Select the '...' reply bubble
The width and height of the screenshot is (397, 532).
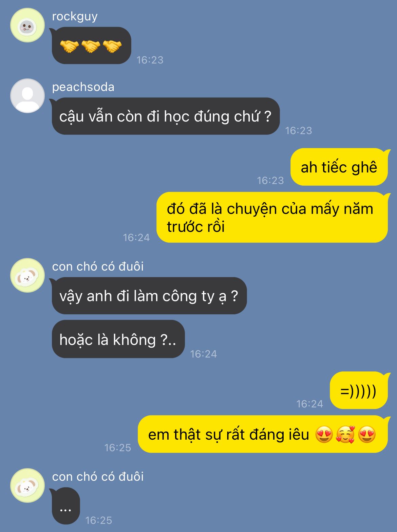[65, 506]
